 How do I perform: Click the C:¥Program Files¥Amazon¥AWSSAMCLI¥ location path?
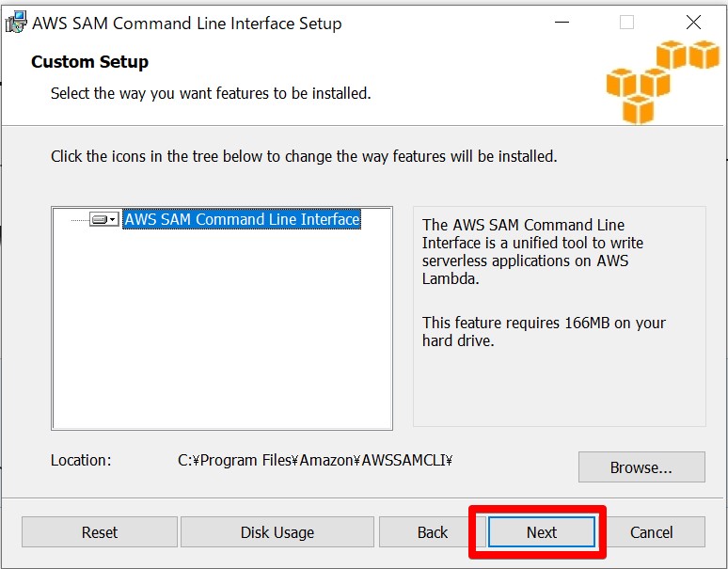pyautogui.click(x=315, y=460)
